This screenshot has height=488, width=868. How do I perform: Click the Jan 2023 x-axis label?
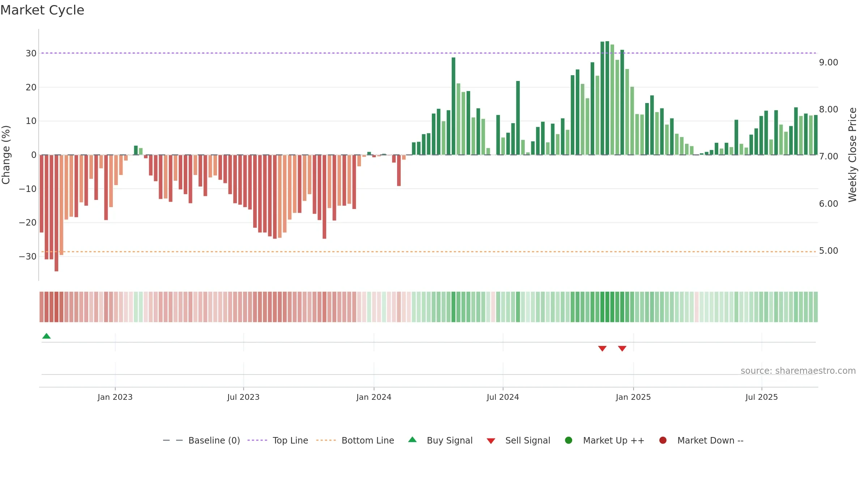tap(115, 397)
